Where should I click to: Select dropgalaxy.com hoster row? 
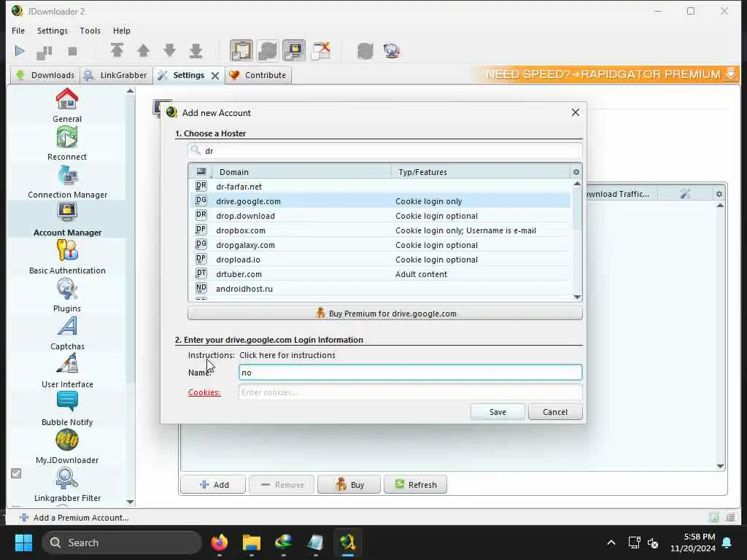380,245
